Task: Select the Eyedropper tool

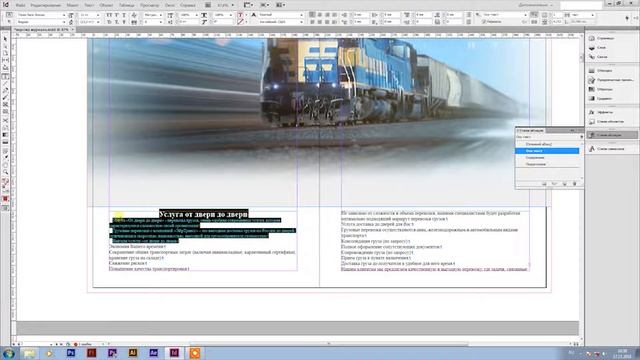Action: pos(5,158)
